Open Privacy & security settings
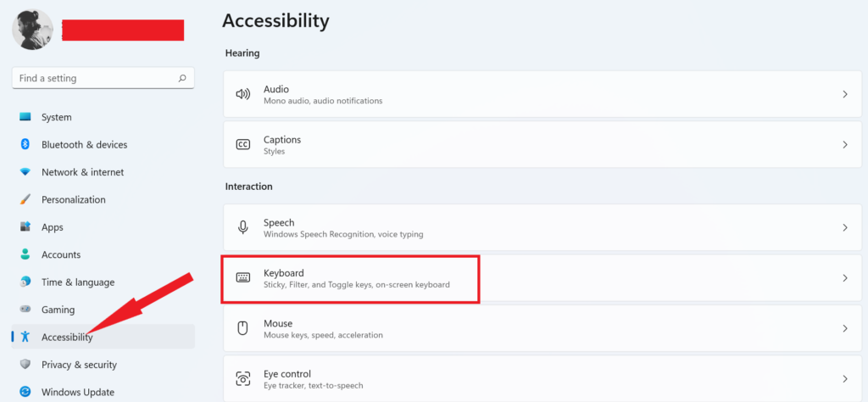868x402 pixels. coord(103,365)
